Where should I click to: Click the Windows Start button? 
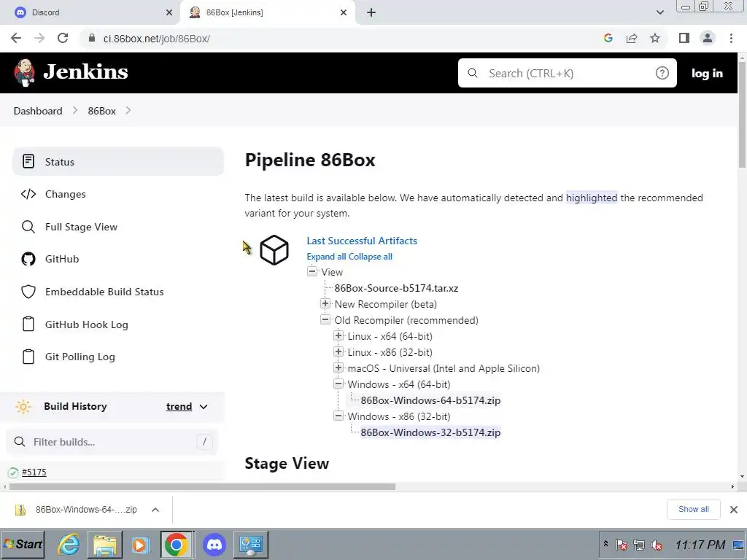click(23, 544)
